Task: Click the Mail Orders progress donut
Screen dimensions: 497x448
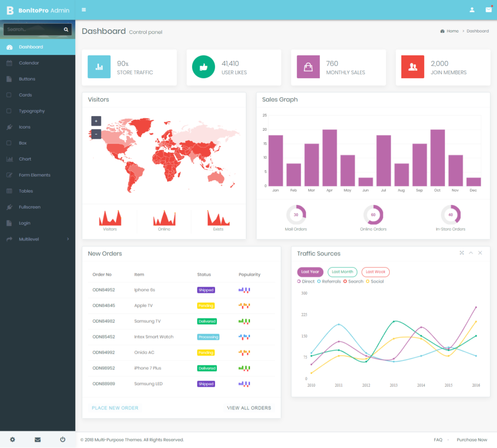Action: click(x=297, y=214)
